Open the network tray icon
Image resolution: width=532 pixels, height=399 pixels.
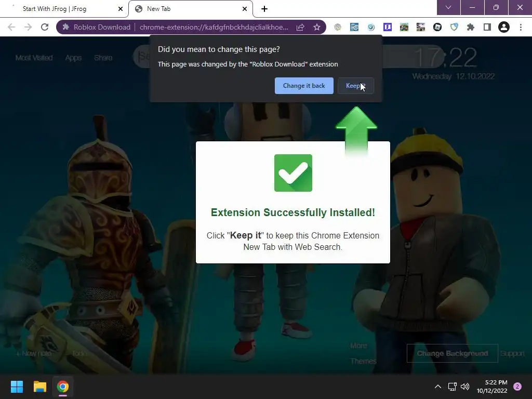pyautogui.click(x=452, y=387)
